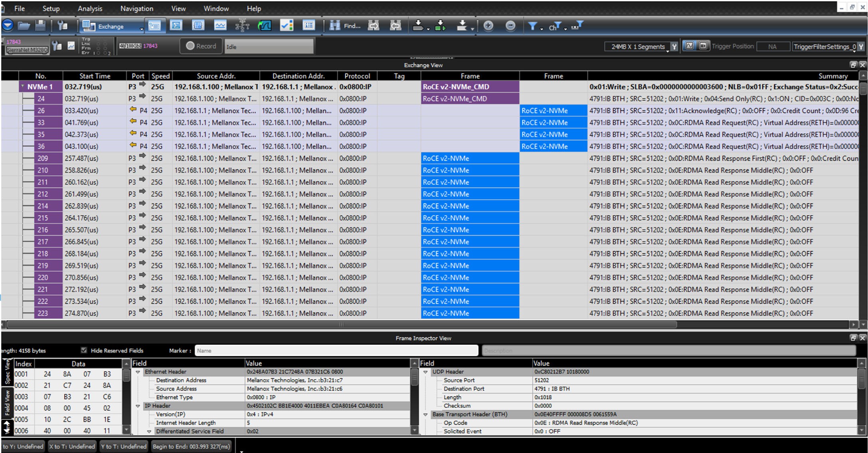Click the SierraNet M328Q device button
The height and width of the screenshot is (453, 868).
[x=27, y=50]
